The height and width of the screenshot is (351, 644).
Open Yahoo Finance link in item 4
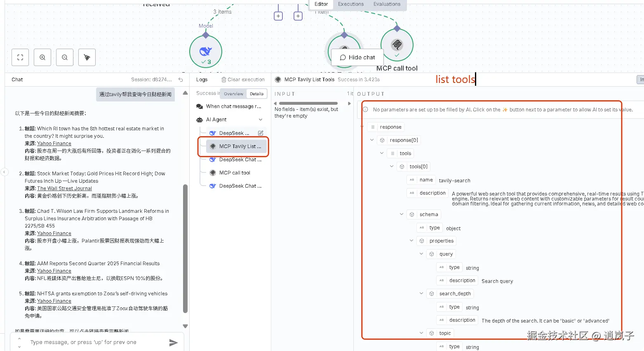[54, 271]
